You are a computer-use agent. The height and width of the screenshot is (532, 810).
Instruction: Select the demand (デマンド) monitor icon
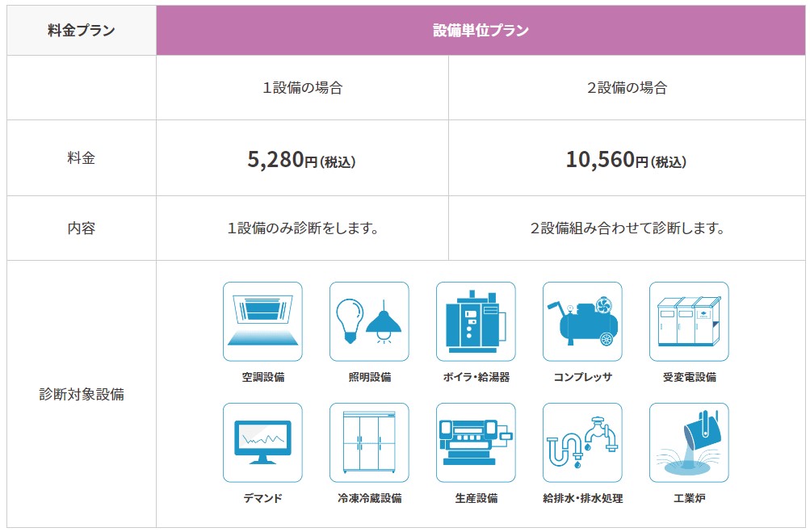click(x=262, y=442)
